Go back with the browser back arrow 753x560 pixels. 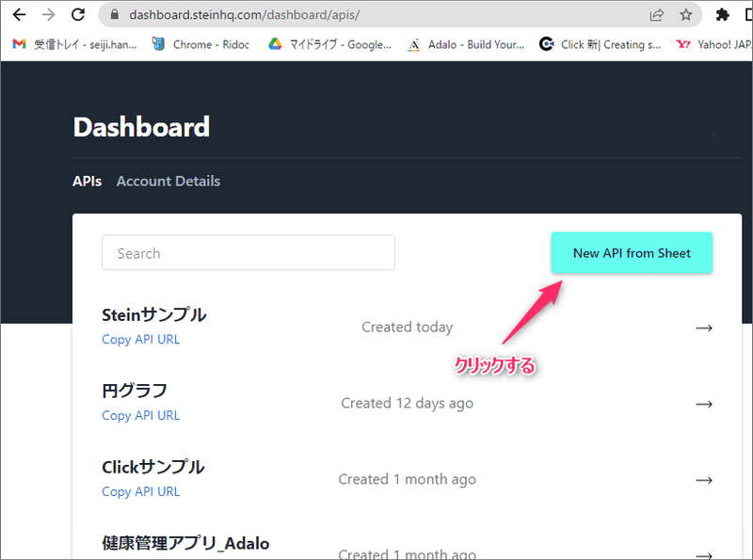coord(19,15)
